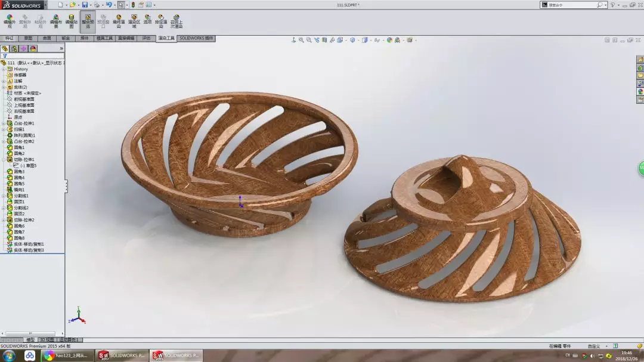Select 实体-移动/复制3 feature
644x362 pixels.
tap(26, 250)
